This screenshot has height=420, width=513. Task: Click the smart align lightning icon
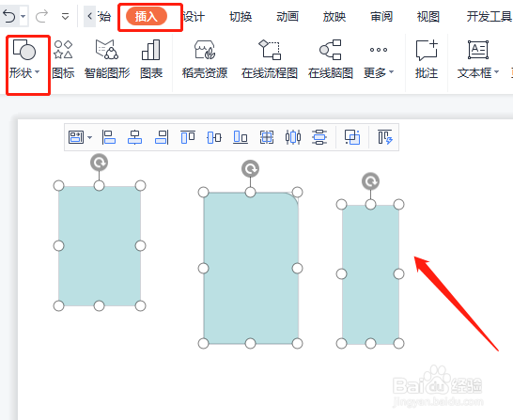(x=385, y=137)
